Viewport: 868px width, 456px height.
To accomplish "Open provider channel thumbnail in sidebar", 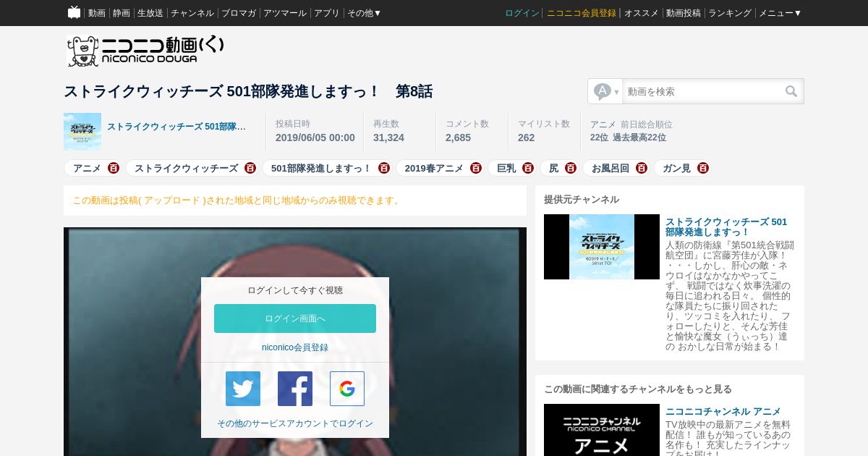I will coord(602,247).
